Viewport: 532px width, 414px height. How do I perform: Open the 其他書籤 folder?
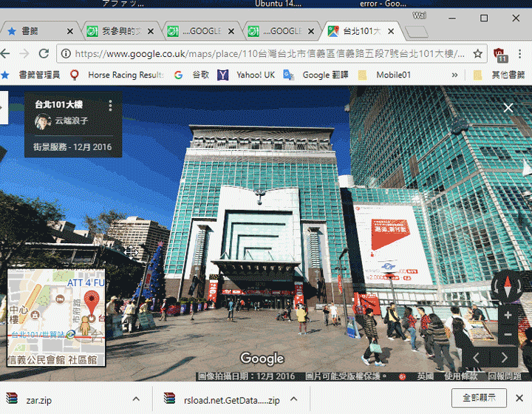coord(499,75)
